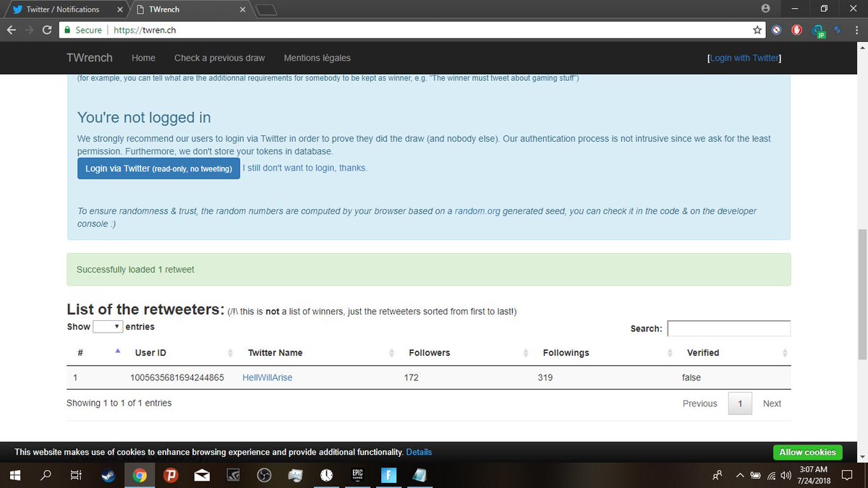868x488 pixels.
Task: Sort table by # column
Action: tap(97, 353)
